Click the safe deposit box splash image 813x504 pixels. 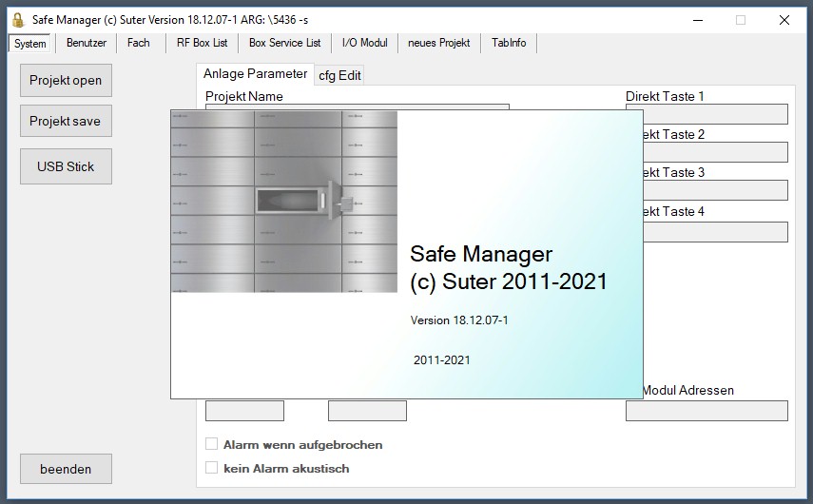(283, 201)
